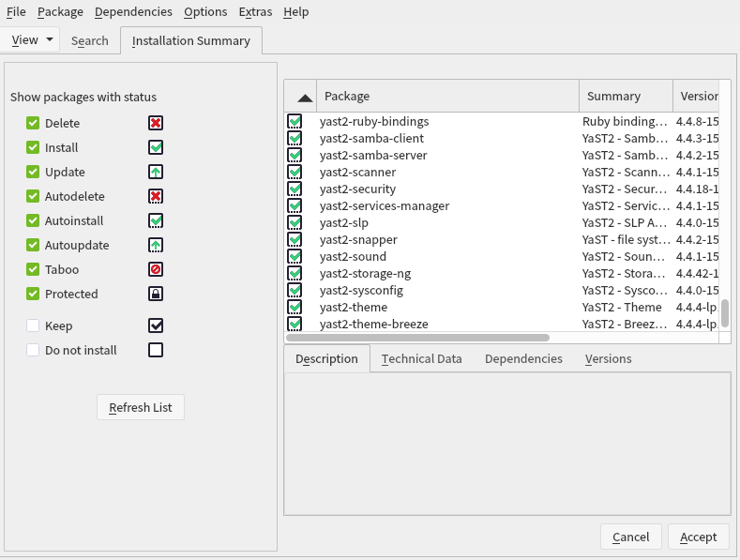
Task: Enable the Keep status filter
Action: click(33, 325)
